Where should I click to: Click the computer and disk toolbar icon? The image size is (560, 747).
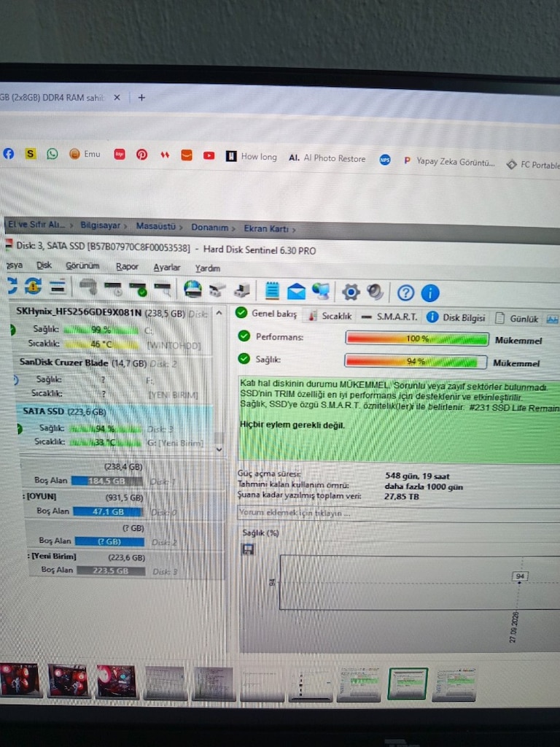242,290
